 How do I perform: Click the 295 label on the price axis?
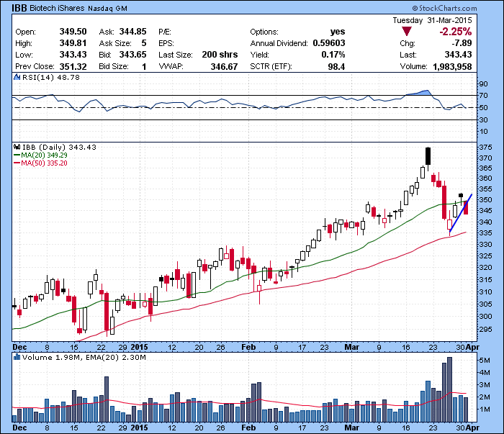485,329
